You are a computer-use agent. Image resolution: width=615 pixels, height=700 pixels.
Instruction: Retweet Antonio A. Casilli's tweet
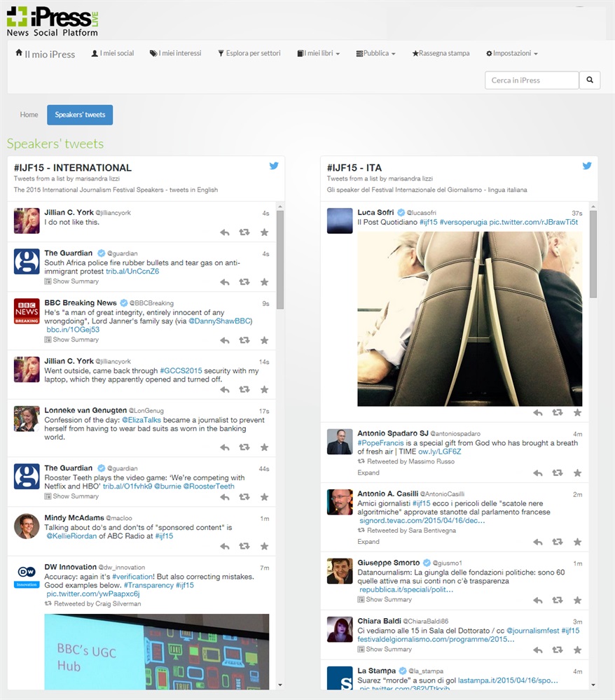pyautogui.click(x=558, y=542)
